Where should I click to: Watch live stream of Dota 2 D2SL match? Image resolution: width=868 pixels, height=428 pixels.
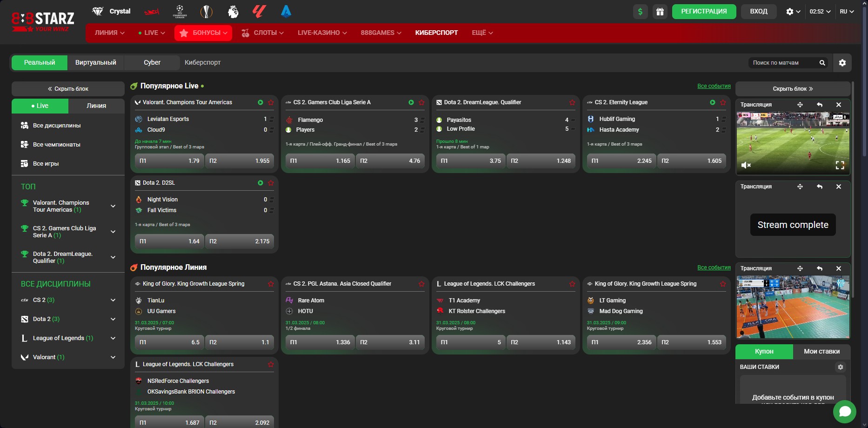click(260, 183)
